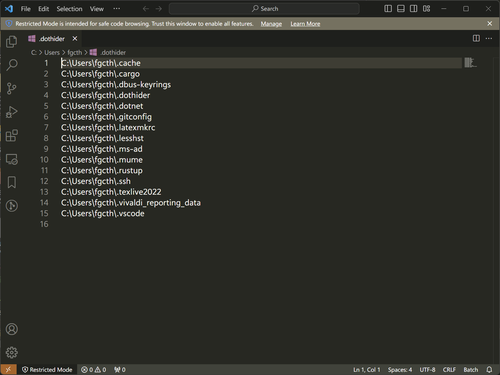Image resolution: width=500 pixels, height=375 pixels.
Task: Click the Search command center field
Action: pyautogui.click(x=264, y=9)
